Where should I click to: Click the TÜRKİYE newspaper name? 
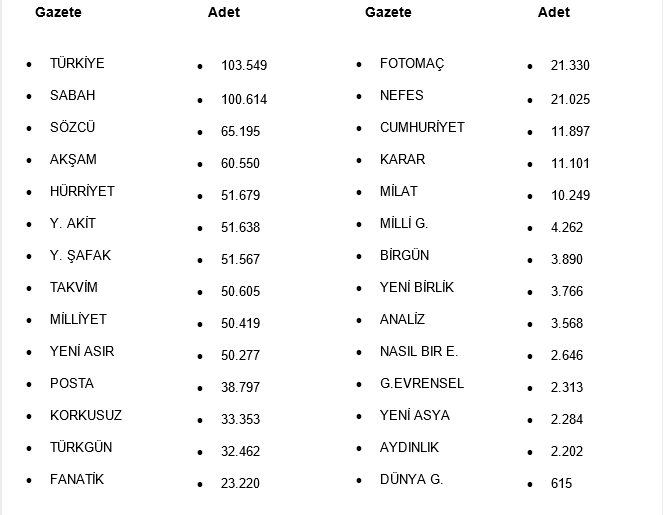(77, 63)
